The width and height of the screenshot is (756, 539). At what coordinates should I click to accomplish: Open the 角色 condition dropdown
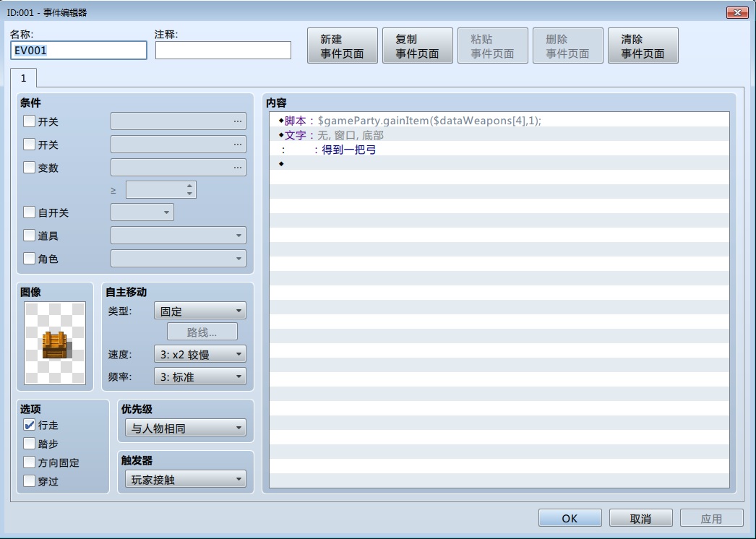(x=179, y=259)
